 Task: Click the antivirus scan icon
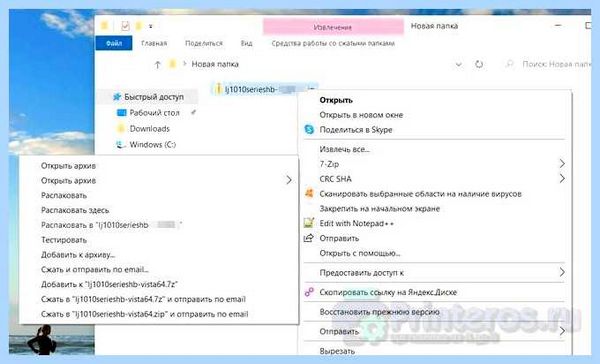coord(309,194)
